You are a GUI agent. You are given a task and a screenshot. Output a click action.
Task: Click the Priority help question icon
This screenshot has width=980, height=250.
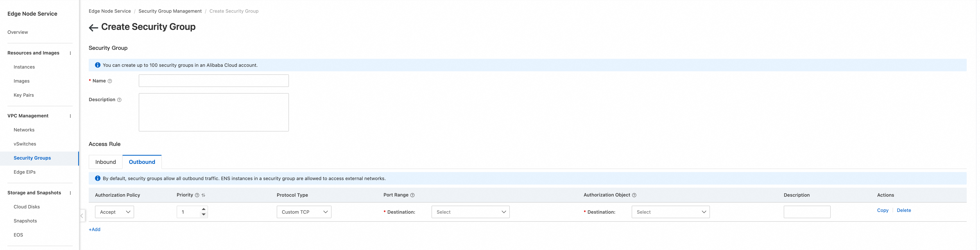pyautogui.click(x=197, y=195)
